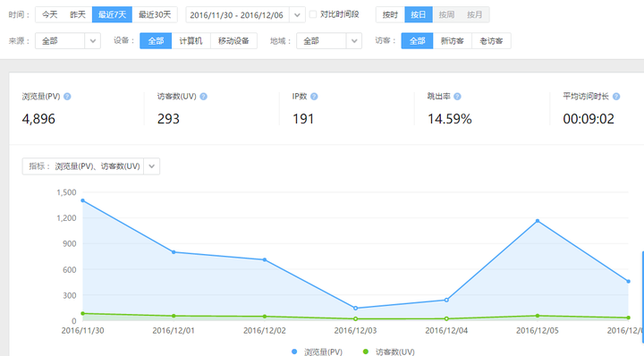Open help icon beside 跳出率

tap(457, 97)
